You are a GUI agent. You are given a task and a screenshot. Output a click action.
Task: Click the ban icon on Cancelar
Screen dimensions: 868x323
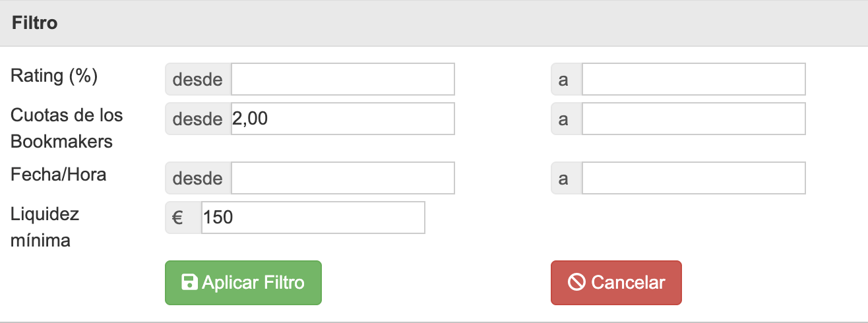pos(576,283)
